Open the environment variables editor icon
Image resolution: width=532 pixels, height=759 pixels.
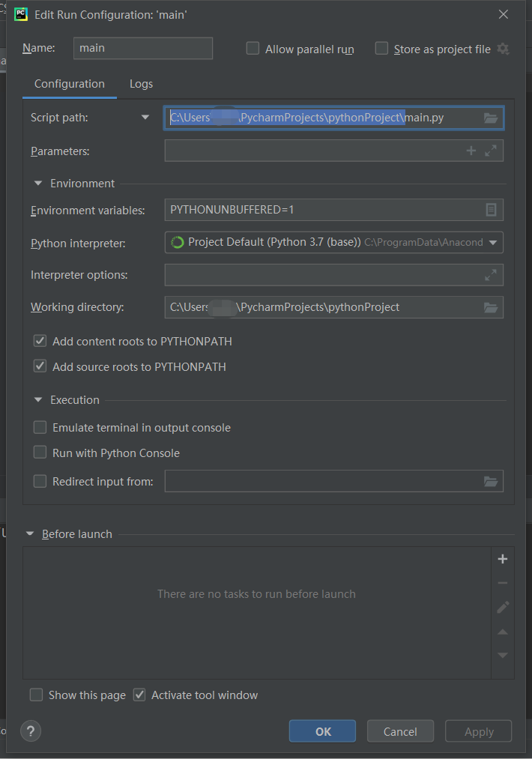coord(491,211)
